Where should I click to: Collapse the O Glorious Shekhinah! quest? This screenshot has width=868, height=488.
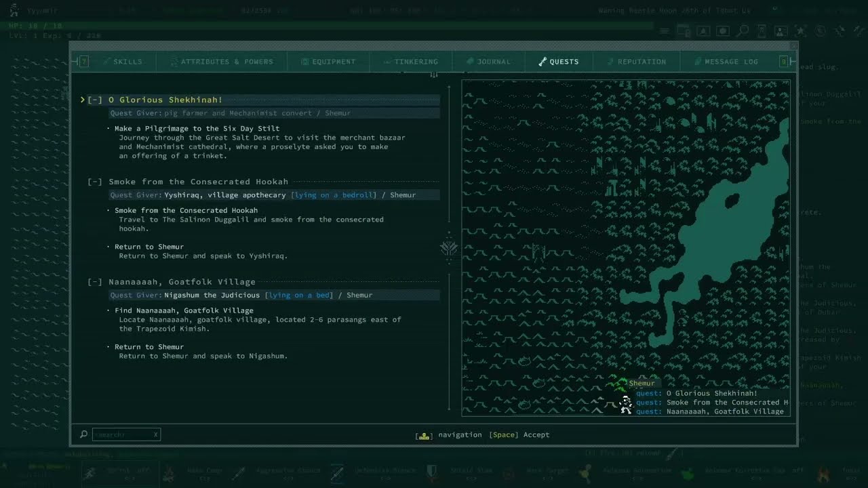pos(95,100)
